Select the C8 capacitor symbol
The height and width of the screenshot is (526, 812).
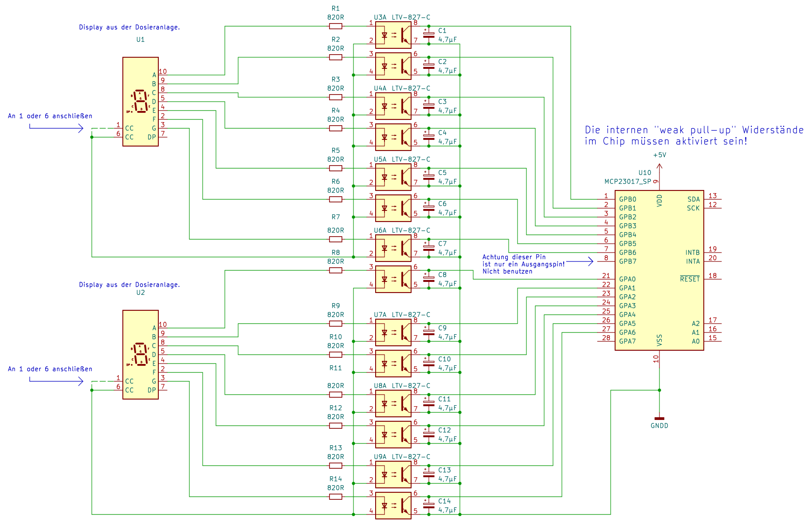[x=429, y=279]
